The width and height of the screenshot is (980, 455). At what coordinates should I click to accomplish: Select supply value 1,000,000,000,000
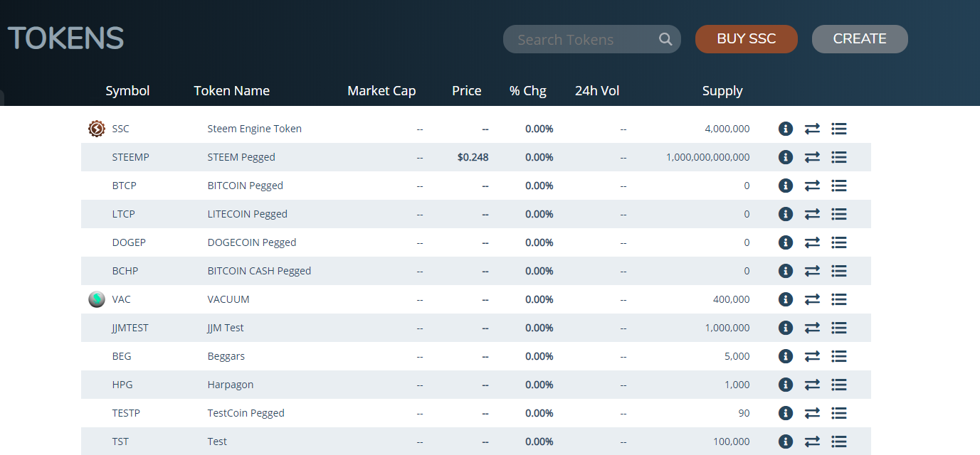point(708,157)
